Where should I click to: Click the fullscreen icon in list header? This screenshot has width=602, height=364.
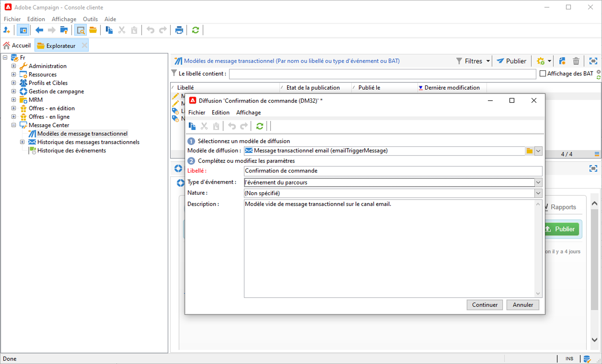point(593,61)
